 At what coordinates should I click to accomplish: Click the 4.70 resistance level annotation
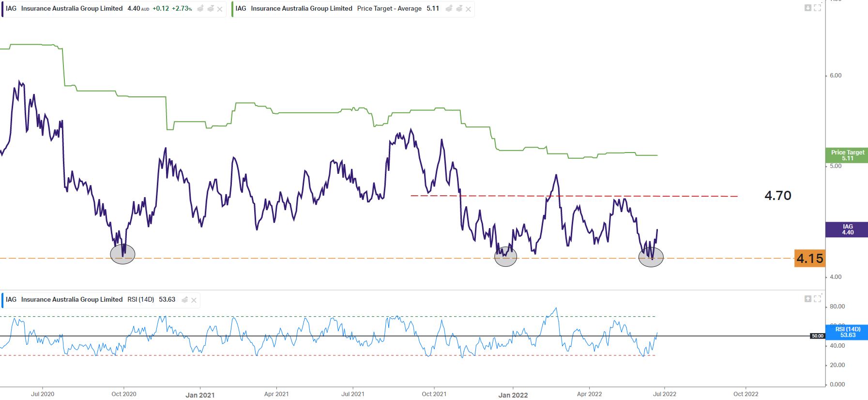pyautogui.click(x=778, y=196)
